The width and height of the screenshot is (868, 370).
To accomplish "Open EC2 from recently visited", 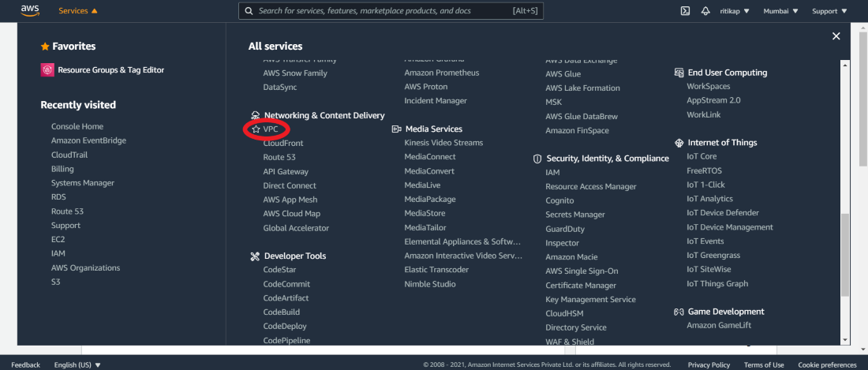I will (x=58, y=240).
